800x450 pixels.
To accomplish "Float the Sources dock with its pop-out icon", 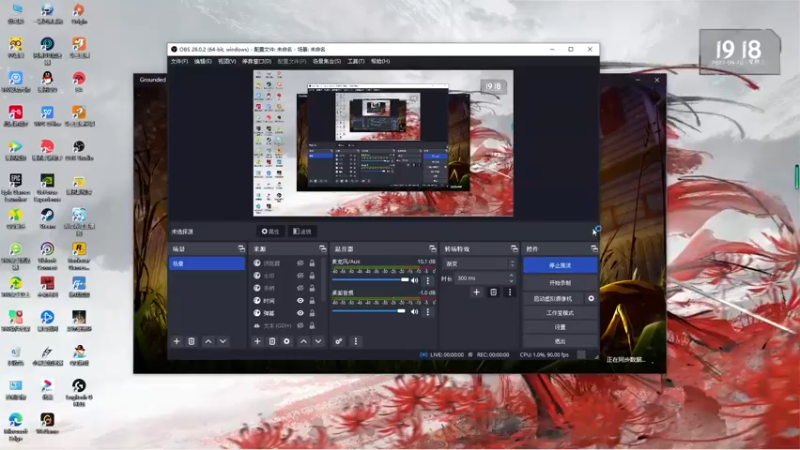I will [322, 248].
